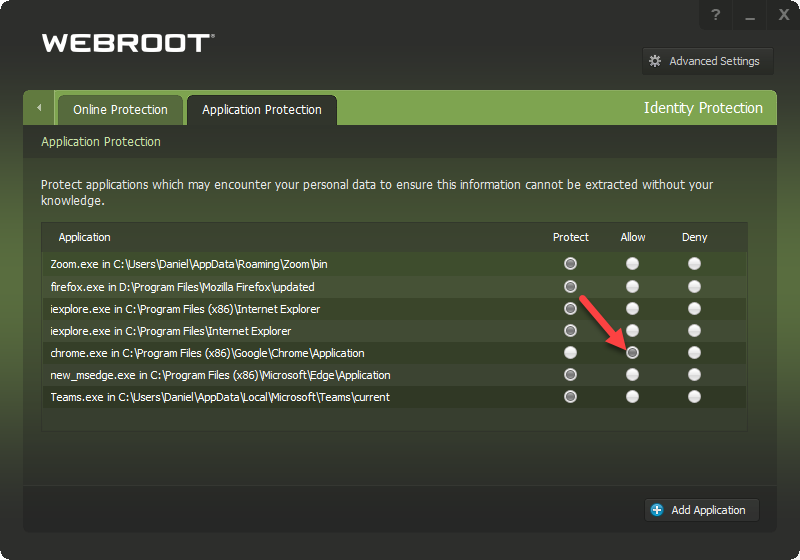Image resolution: width=800 pixels, height=560 pixels.
Task: Click the Deny column header
Action: [x=694, y=237]
